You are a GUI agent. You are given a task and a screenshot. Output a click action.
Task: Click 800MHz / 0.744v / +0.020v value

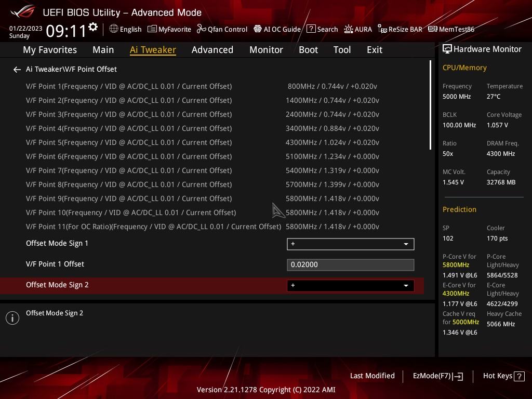pos(332,87)
